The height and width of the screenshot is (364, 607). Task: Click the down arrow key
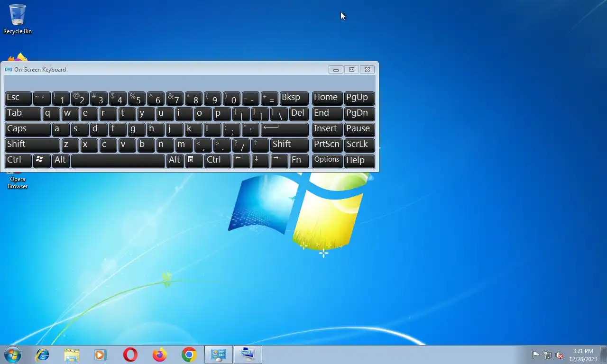coord(260,161)
